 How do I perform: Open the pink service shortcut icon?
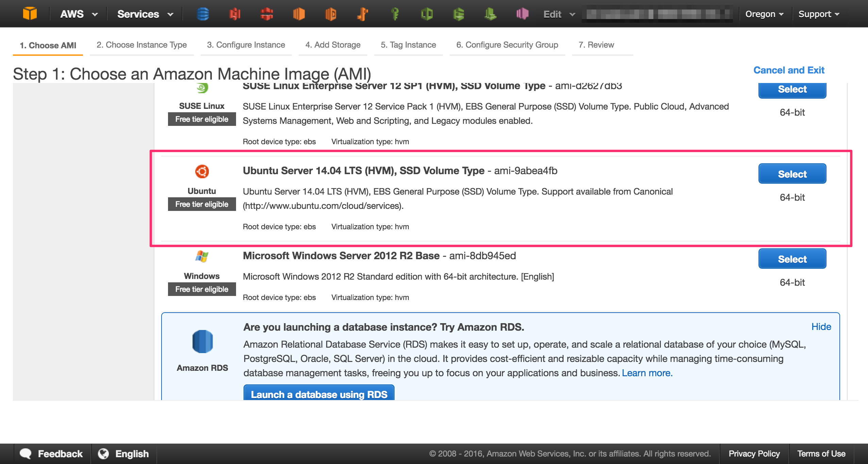pos(522,14)
